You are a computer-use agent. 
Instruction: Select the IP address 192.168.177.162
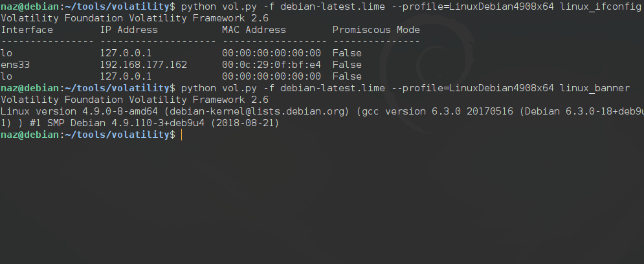click(143, 65)
